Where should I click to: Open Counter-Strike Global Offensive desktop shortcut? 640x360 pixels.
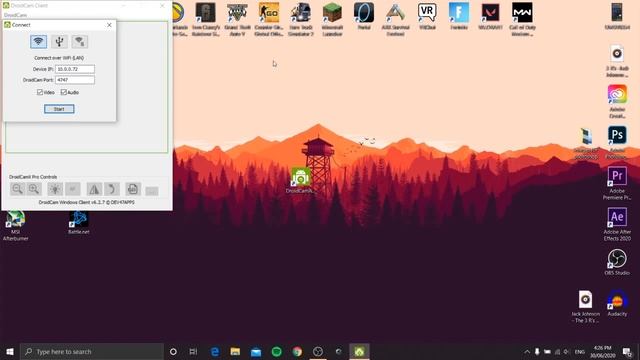(x=269, y=19)
